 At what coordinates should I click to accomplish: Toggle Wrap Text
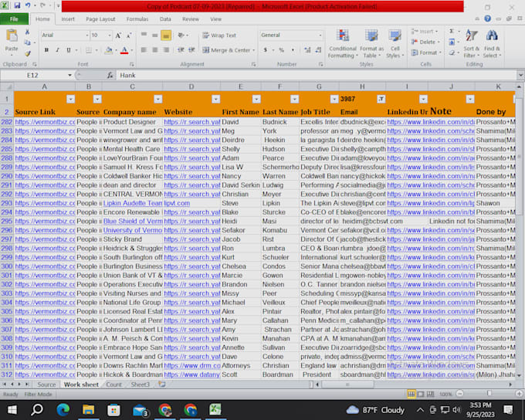(x=219, y=36)
